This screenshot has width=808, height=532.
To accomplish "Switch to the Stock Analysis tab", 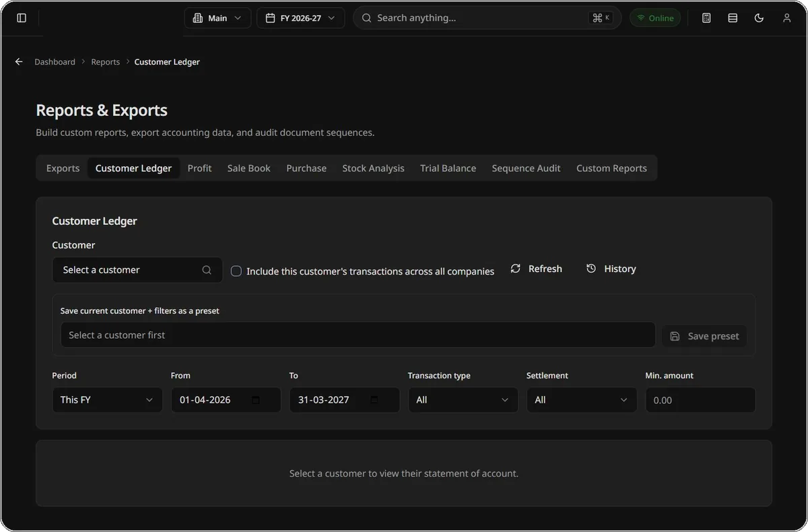I will tap(373, 168).
